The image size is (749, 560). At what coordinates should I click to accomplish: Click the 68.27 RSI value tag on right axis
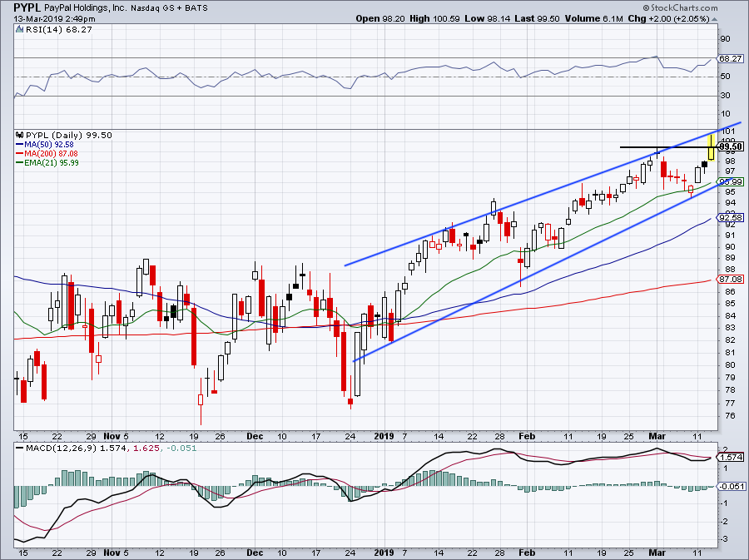[731, 59]
